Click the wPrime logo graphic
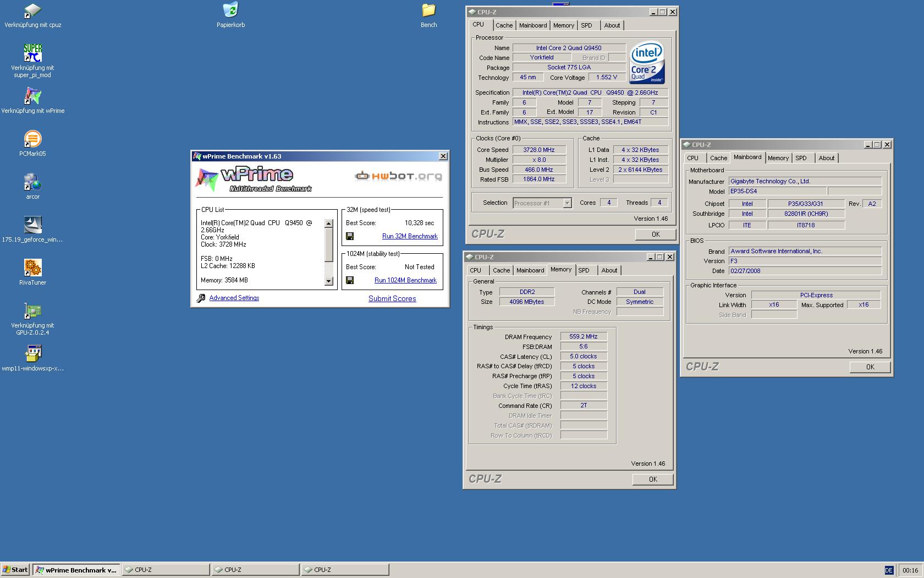Viewport: 924px width, 578px height. tap(254, 179)
